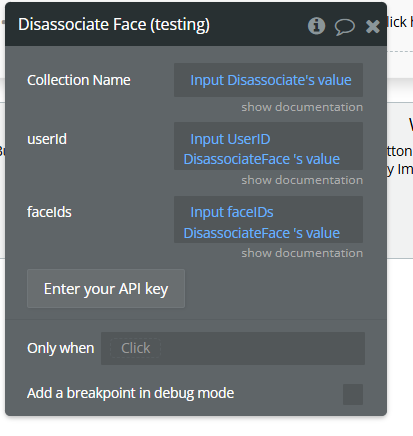Edit the Input faceIDs DisassociateFace expression
Image resolution: width=413 pixels, height=436 pixels.
pyautogui.click(x=268, y=219)
